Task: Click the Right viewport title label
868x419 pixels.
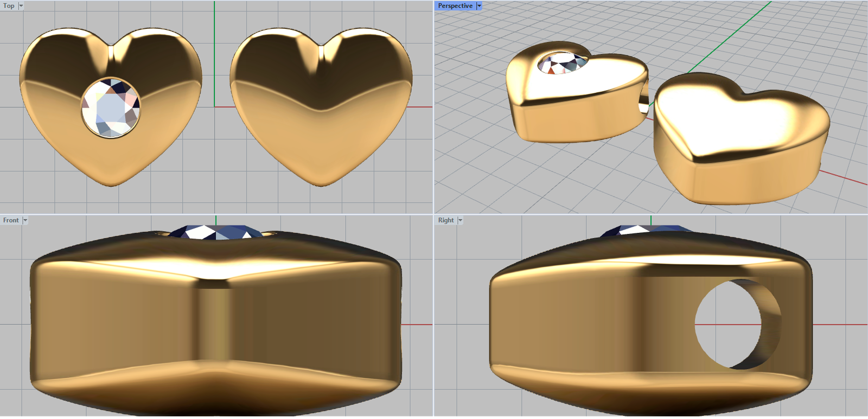Action: [x=445, y=220]
